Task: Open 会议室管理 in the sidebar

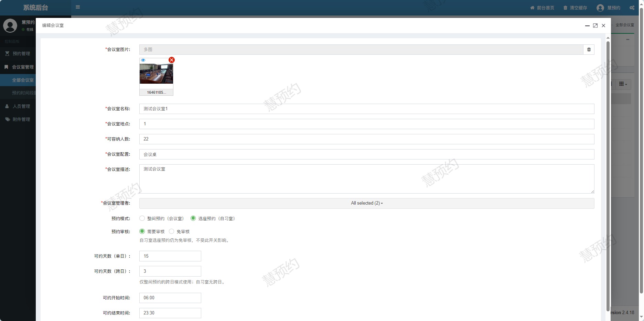Action: pyautogui.click(x=18, y=67)
